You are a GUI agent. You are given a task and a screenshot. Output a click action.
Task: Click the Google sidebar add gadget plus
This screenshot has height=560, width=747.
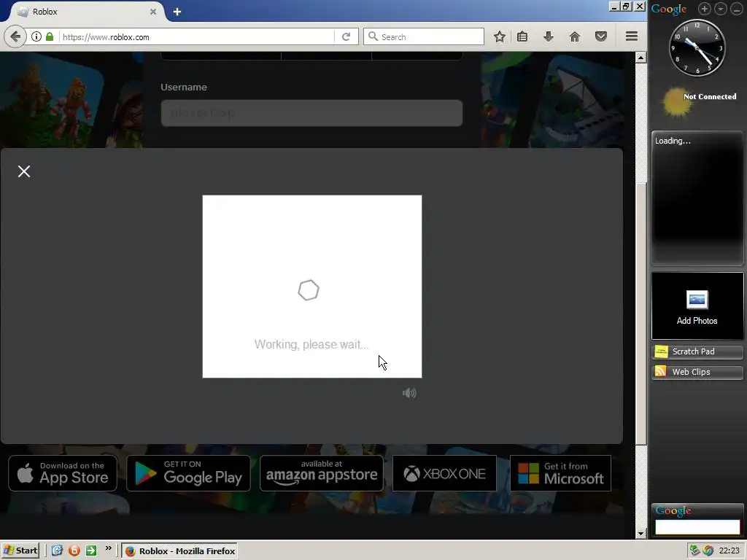pyautogui.click(x=705, y=9)
